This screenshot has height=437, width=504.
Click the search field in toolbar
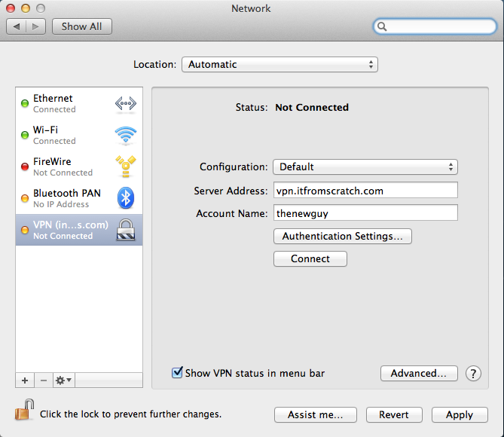tap(435, 26)
